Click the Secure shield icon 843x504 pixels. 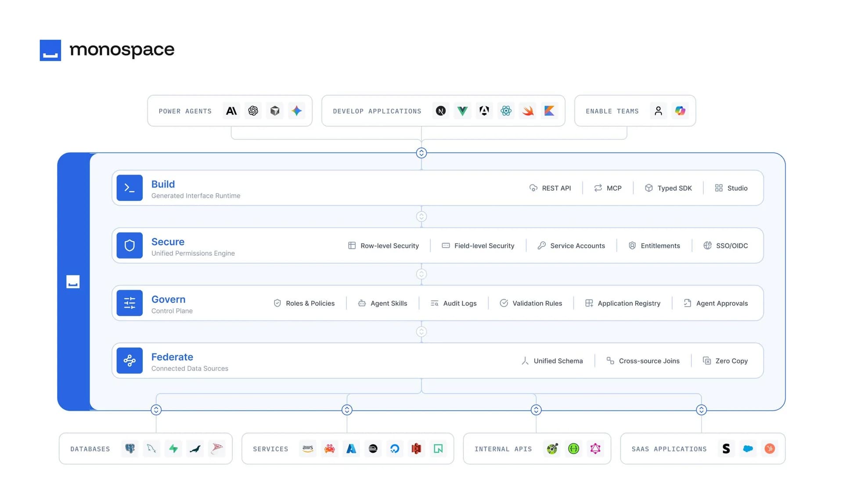coord(130,245)
